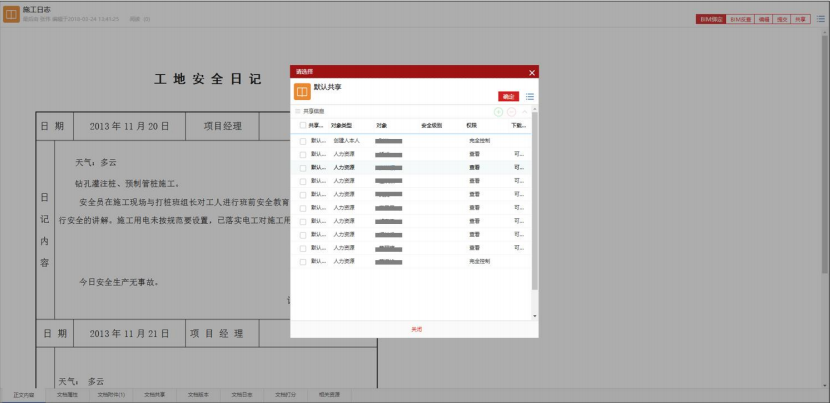The height and width of the screenshot is (403, 831).
Task: Click the BIM反查 button in main window
Action: click(740, 19)
